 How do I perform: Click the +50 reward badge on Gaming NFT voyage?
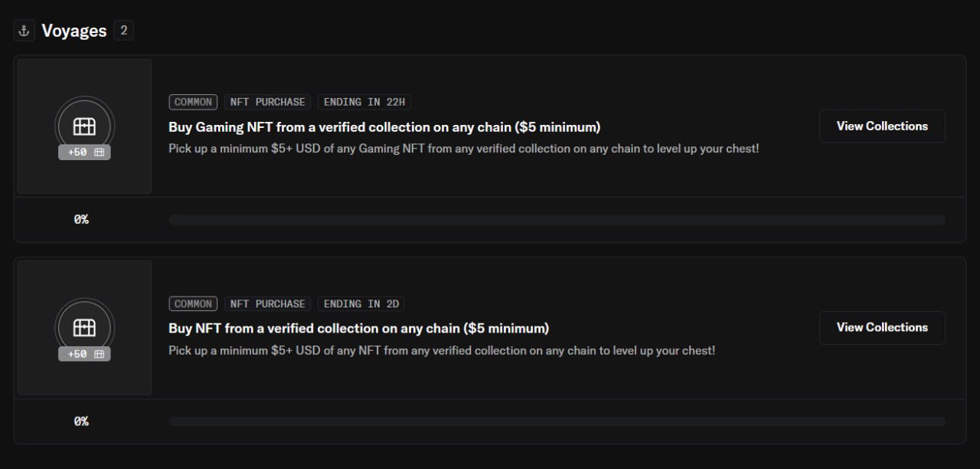pyautogui.click(x=84, y=153)
